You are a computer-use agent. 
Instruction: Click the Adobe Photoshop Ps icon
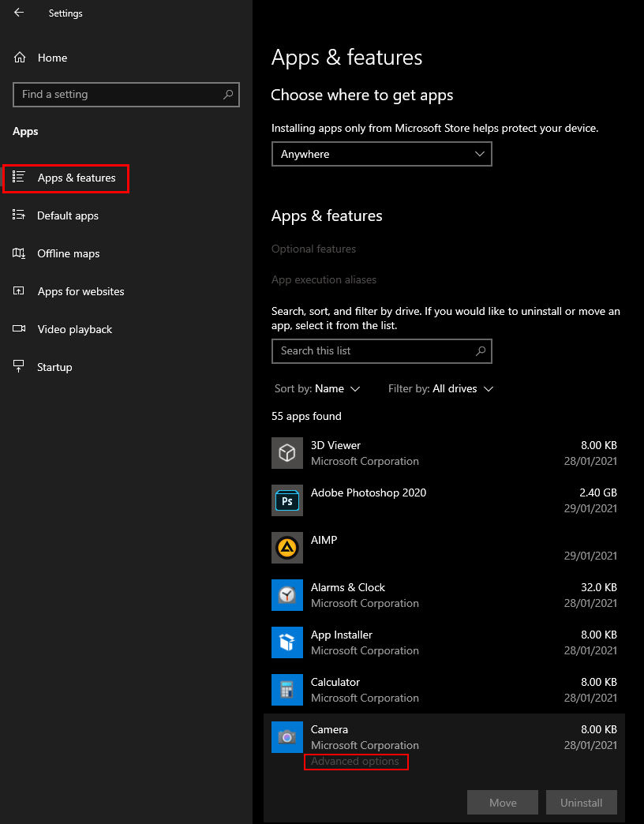pos(286,500)
